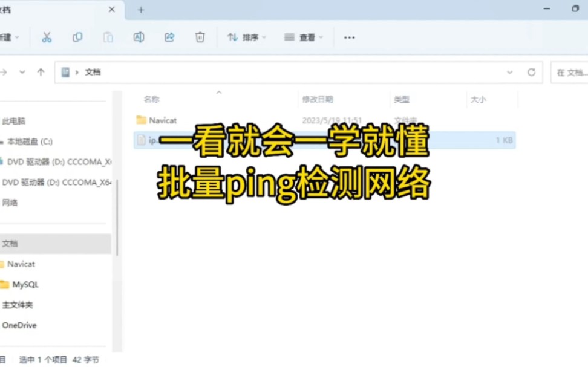Click the Up navigation arrow
The height and width of the screenshot is (367, 588).
click(x=41, y=72)
